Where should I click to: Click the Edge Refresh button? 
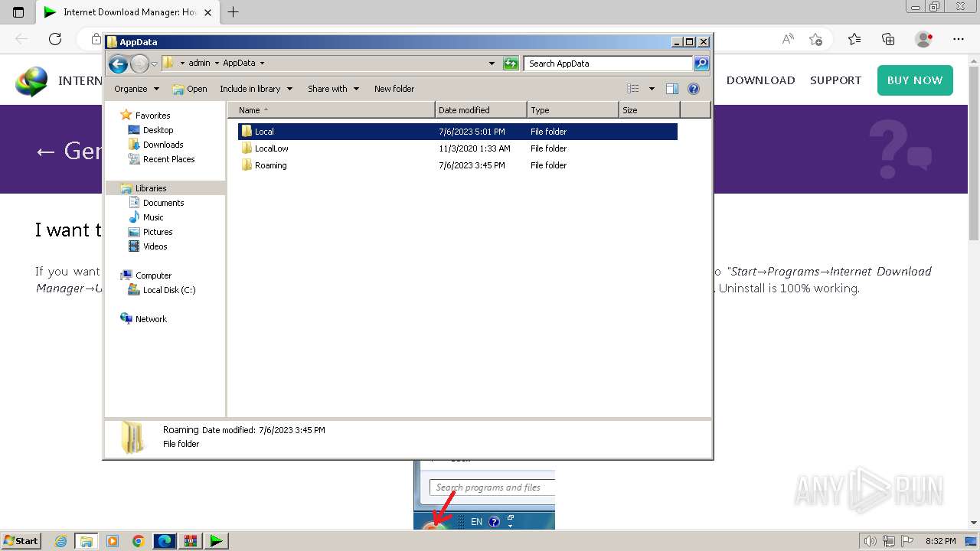pyautogui.click(x=55, y=39)
